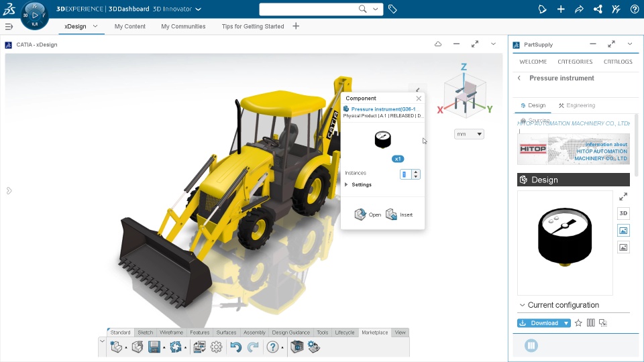This screenshot has width=644, height=362.
Task: Open the HITOP AUTOMATION MACHINERY link
Action: pyautogui.click(x=574, y=123)
